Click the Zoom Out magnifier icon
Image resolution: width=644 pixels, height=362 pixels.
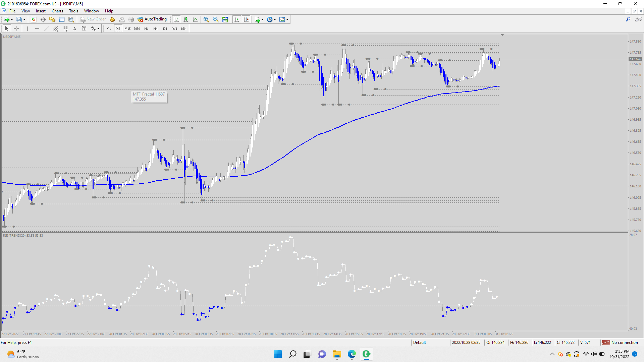coord(216,19)
